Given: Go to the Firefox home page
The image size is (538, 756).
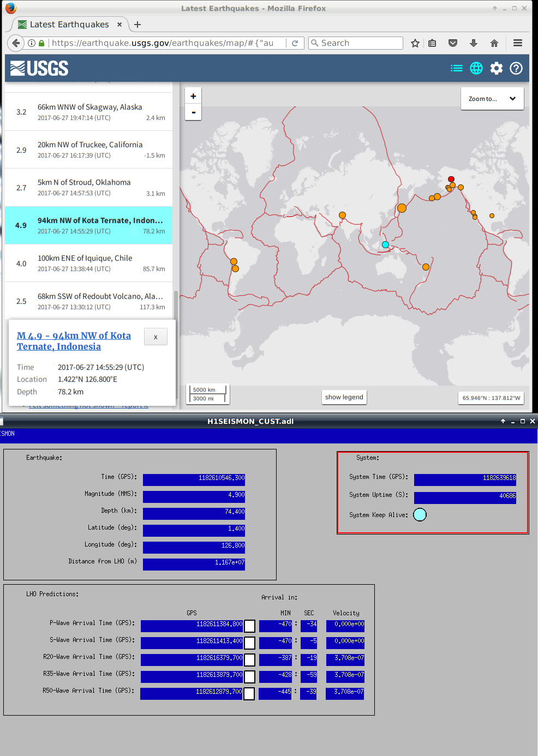Looking at the screenshot, I should click(494, 43).
